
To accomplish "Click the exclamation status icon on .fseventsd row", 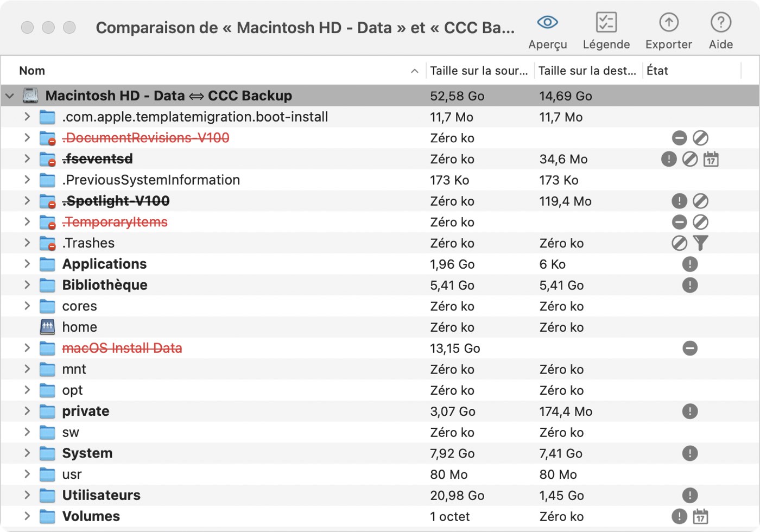I will [x=669, y=159].
